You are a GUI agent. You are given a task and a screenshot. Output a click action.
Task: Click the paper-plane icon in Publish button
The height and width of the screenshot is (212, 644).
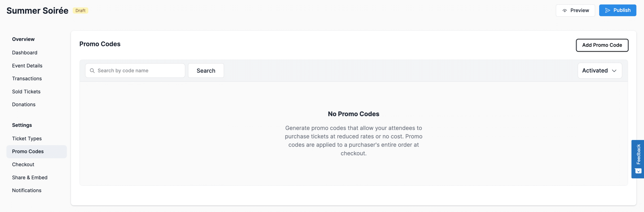point(608,10)
